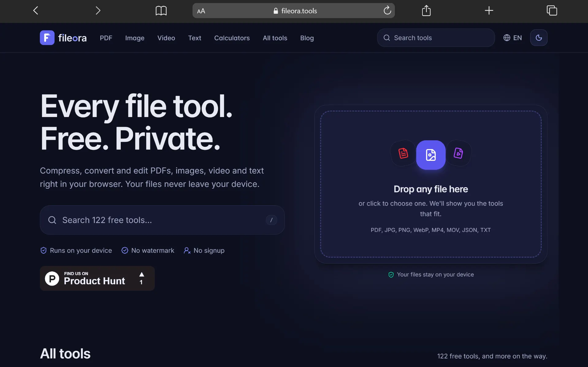Open the Calculators menu in the navbar
The width and height of the screenshot is (588, 367).
[x=232, y=38]
